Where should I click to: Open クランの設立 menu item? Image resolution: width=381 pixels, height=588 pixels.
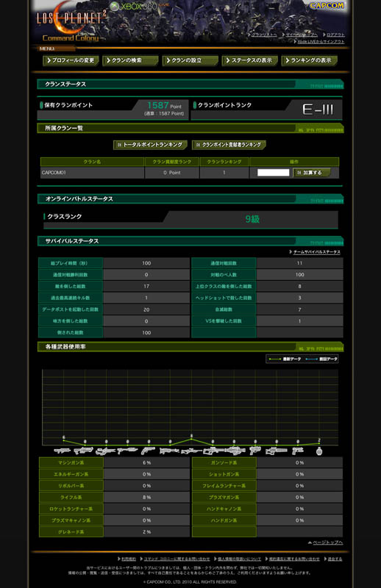[190, 60]
